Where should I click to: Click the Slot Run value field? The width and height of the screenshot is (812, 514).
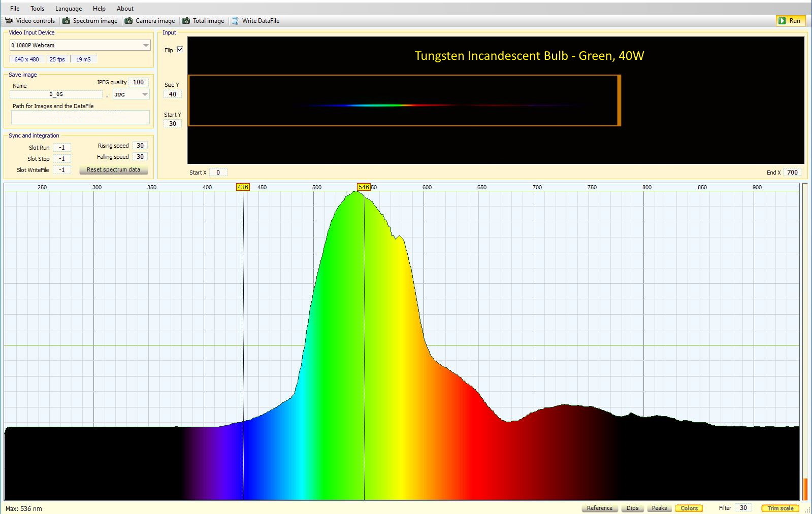[x=62, y=148]
